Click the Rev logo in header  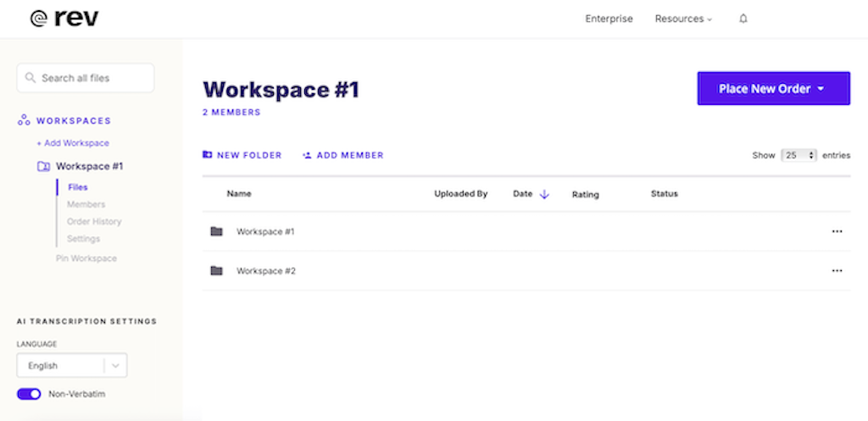(x=64, y=19)
